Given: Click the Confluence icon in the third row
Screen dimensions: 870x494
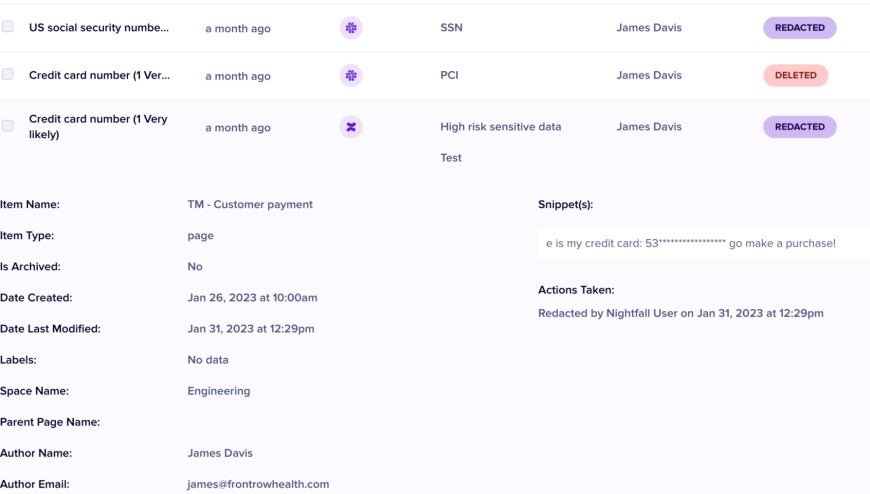Looking at the screenshot, I should click(351, 127).
